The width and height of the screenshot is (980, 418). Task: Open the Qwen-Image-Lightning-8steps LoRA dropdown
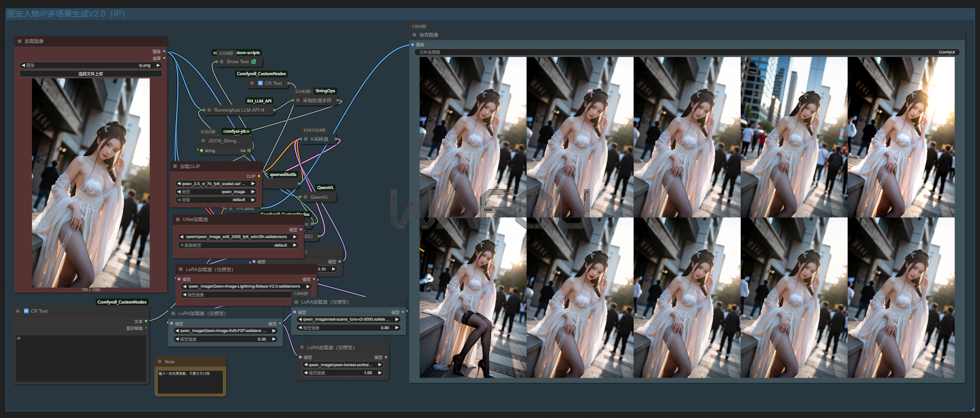tap(246, 286)
